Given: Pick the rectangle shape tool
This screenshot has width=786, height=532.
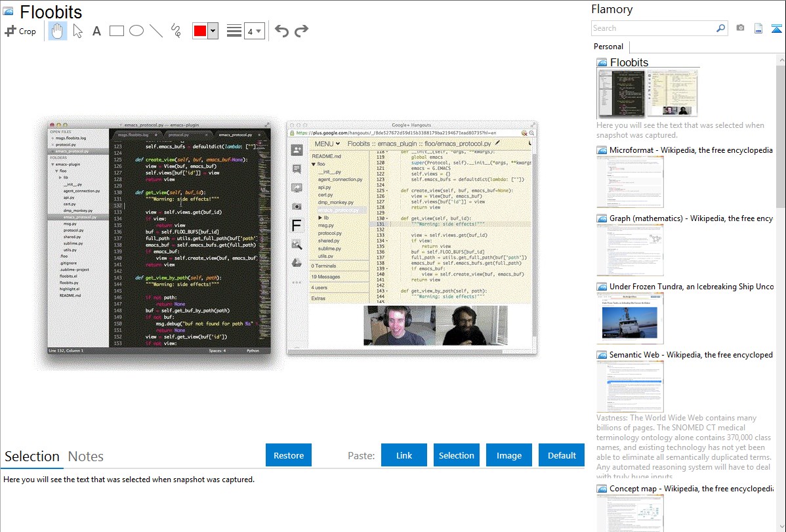Looking at the screenshot, I should 117,31.
